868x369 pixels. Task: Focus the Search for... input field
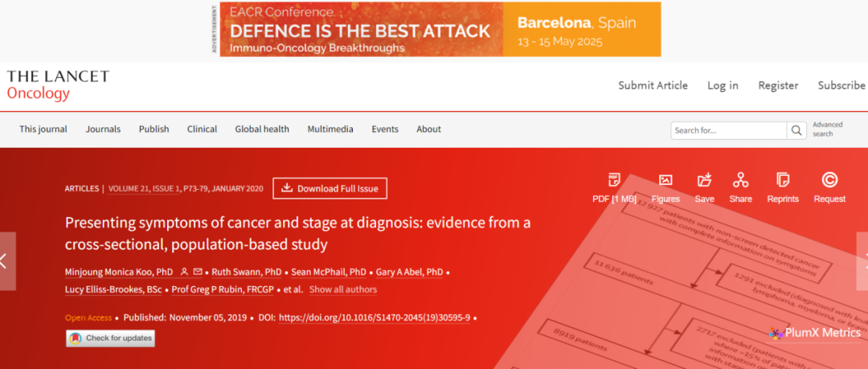point(728,131)
